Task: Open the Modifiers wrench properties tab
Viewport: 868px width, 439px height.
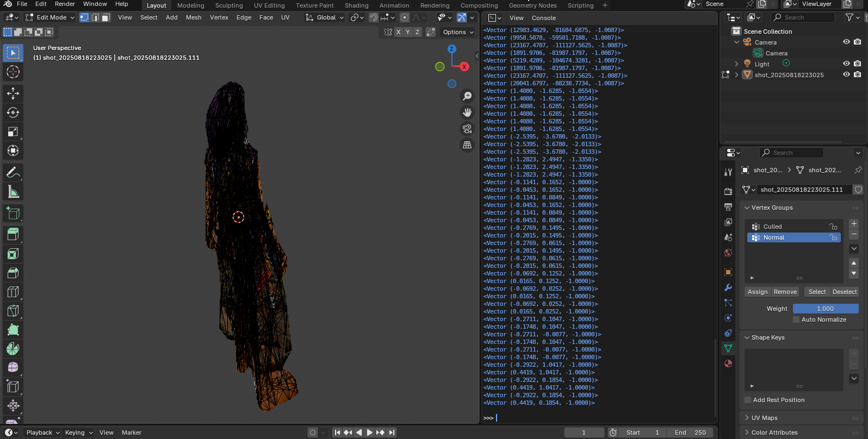Action: [x=728, y=287]
